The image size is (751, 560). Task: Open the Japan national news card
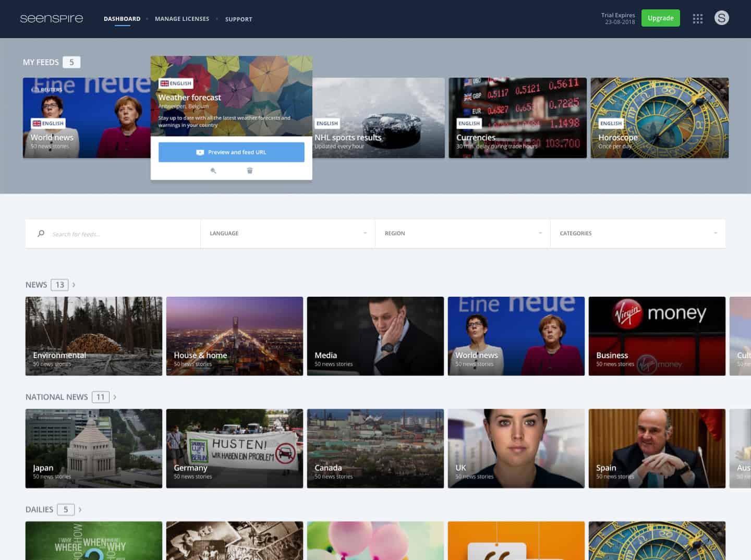coord(94,448)
